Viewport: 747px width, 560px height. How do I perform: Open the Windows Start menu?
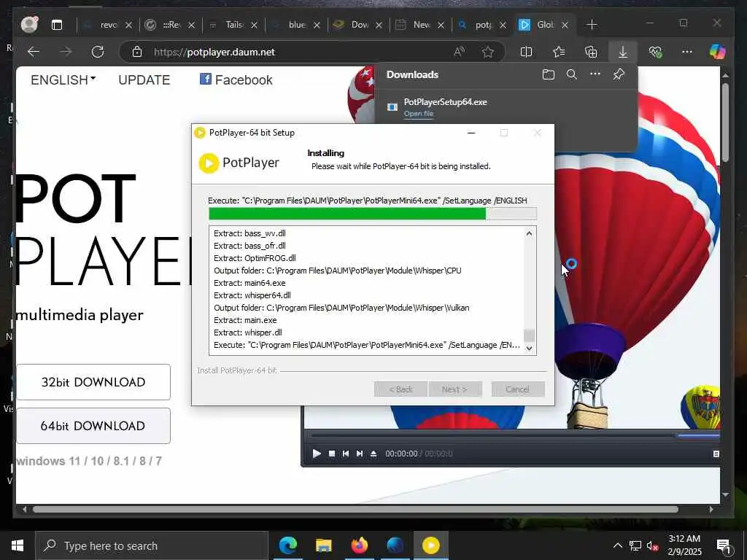tap(18, 545)
